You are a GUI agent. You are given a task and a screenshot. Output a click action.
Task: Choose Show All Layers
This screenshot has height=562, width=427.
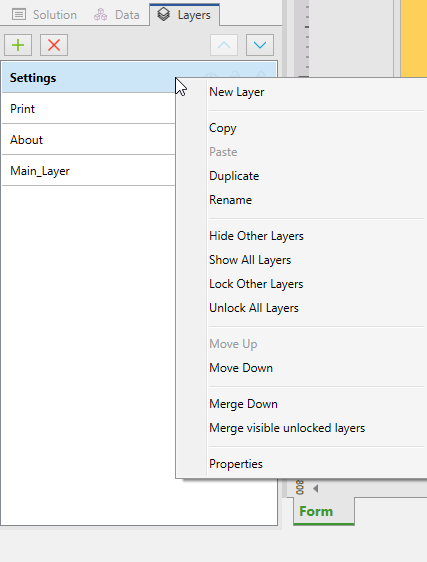point(250,260)
